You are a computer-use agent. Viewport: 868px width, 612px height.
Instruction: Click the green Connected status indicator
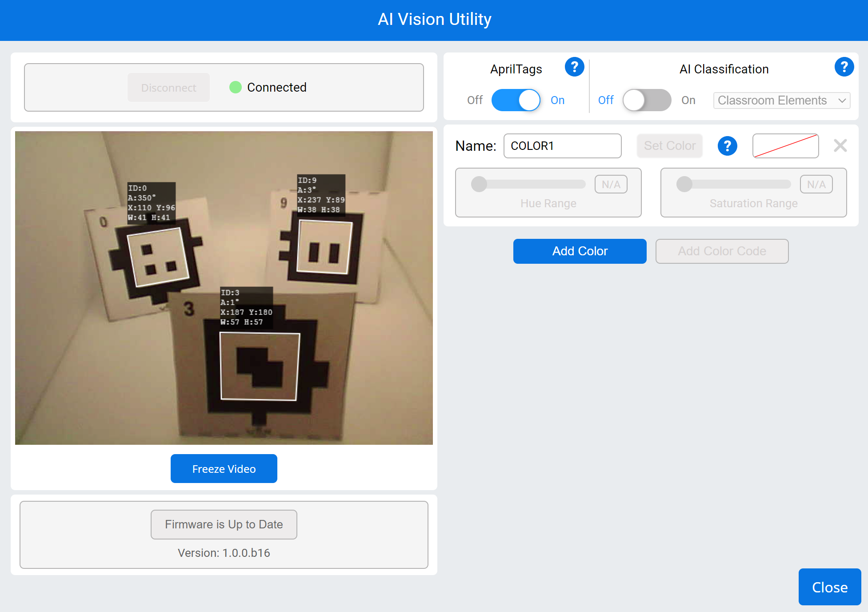(235, 87)
